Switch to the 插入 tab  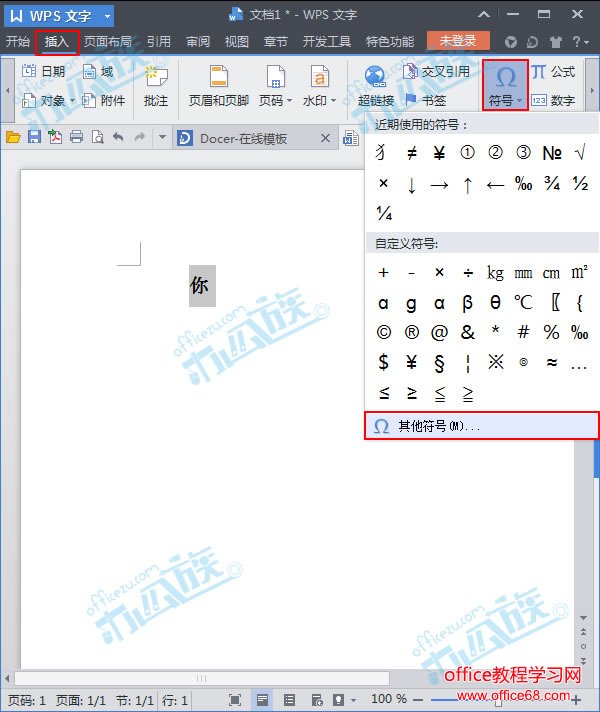(57, 42)
